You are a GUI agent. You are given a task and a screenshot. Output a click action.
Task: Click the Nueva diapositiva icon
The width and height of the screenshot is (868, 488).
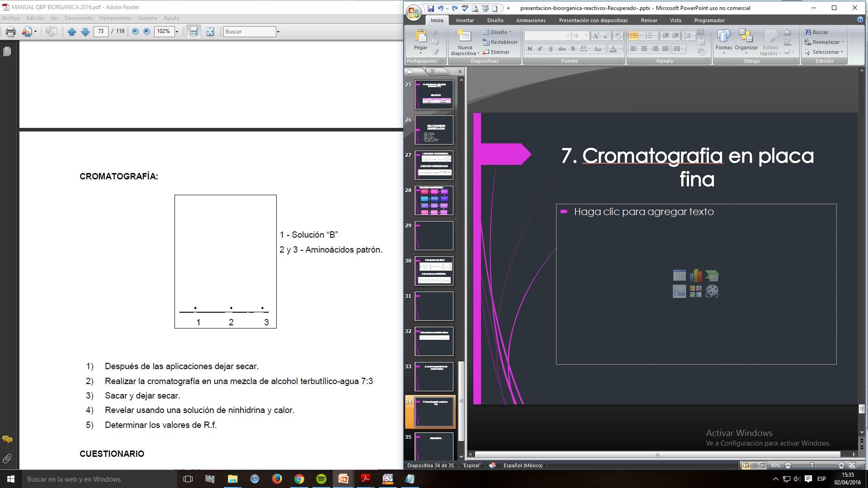click(464, 37)
